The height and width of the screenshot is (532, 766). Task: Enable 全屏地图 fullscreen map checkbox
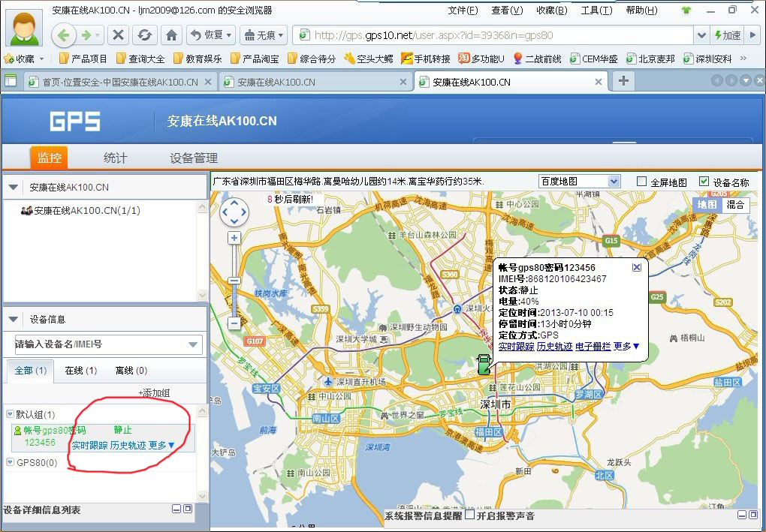click(641, 181)
